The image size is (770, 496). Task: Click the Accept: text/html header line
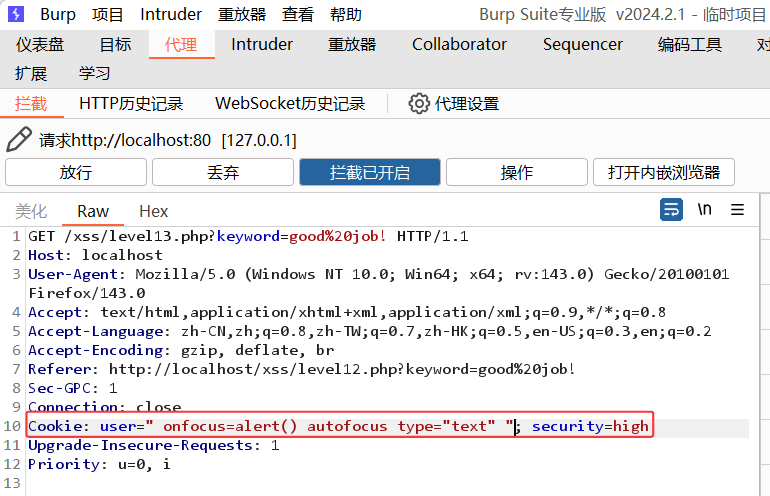click(x=347, y=312)
